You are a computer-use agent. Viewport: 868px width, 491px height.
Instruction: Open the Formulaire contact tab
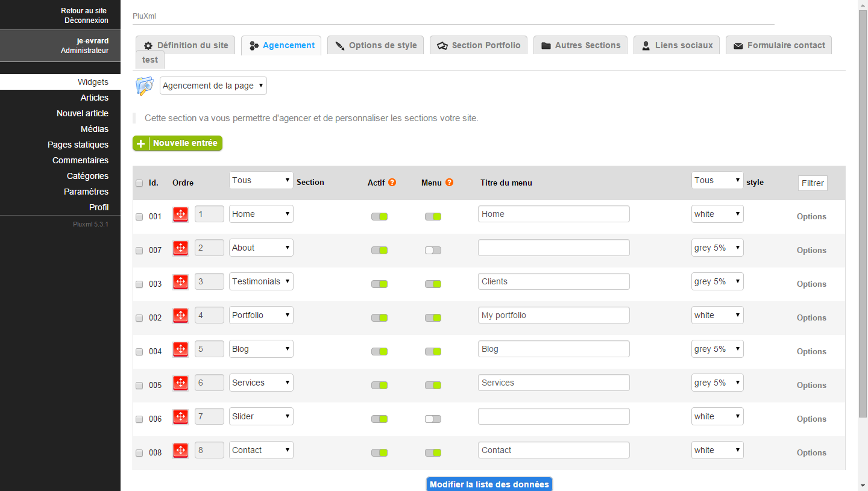tap(779, 45)
